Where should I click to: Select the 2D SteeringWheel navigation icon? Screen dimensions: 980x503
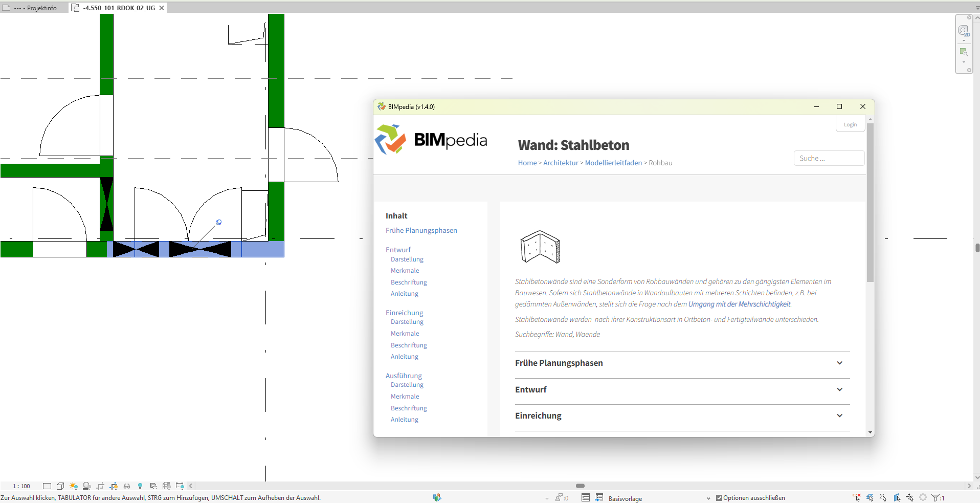(x=964, y=32)
